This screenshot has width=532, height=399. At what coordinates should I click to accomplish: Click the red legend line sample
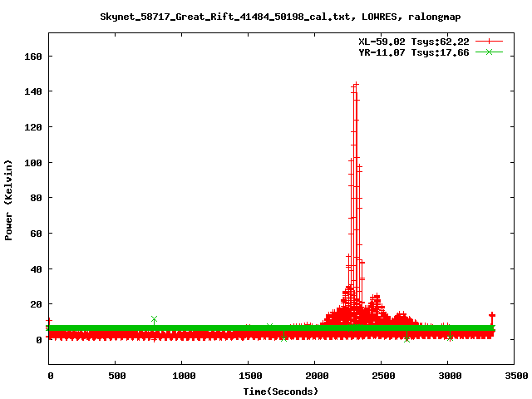click(489, 42)
